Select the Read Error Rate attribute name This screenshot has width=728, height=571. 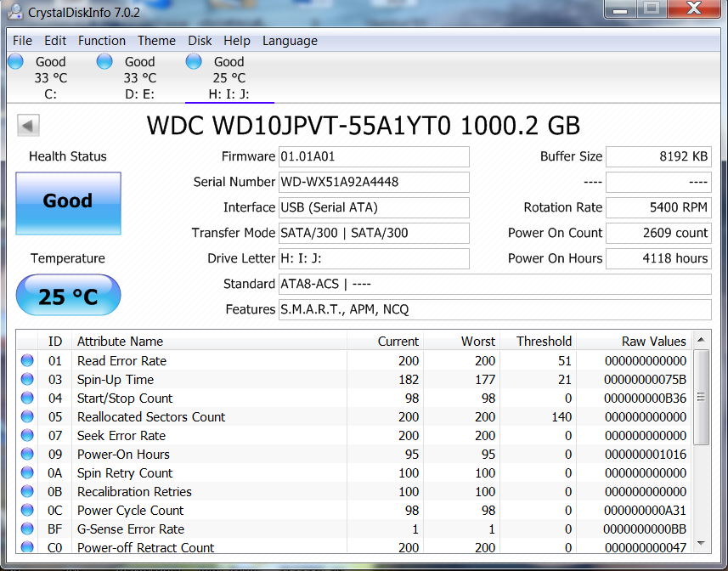point(121,361)
